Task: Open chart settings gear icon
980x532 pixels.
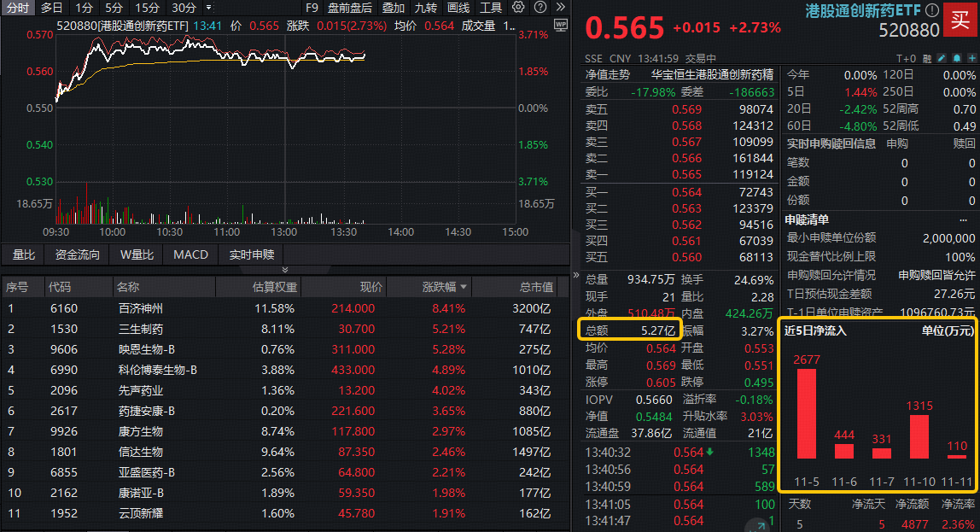Action: (x=518, y=8)
